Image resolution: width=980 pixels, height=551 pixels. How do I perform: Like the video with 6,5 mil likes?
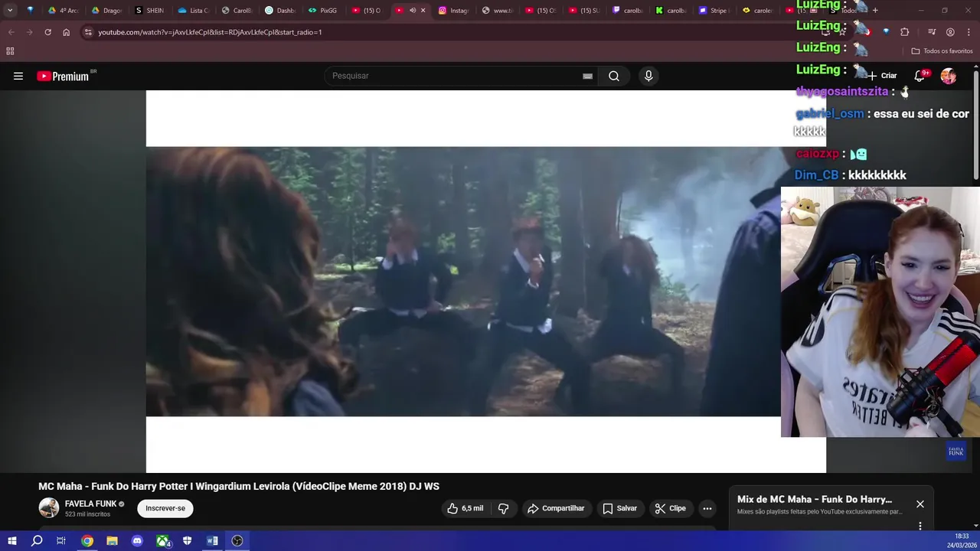pyautogui.click(x=465, y=508)
